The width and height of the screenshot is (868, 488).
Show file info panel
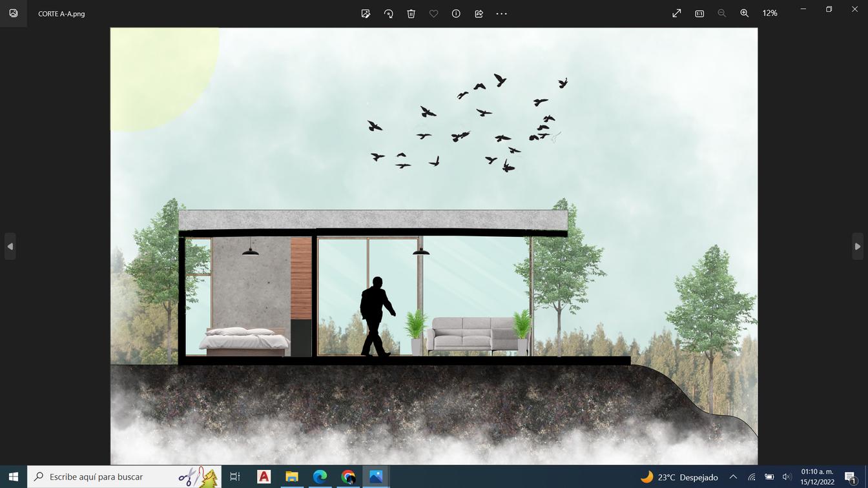point(456,14)
